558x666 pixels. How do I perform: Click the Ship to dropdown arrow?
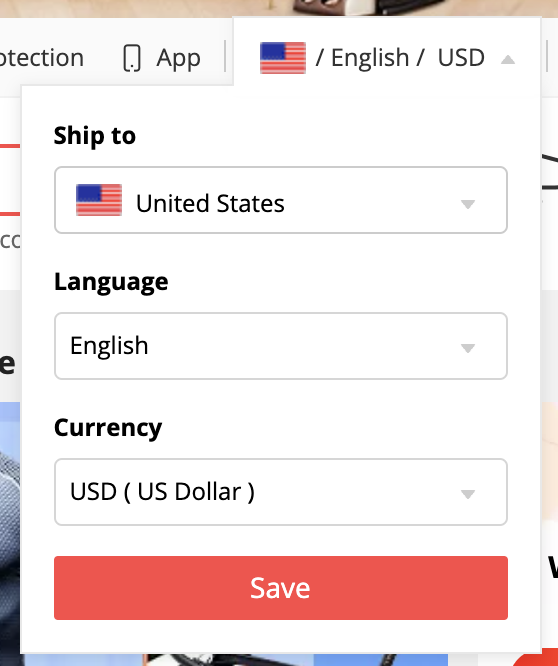(x=468, y=204)
